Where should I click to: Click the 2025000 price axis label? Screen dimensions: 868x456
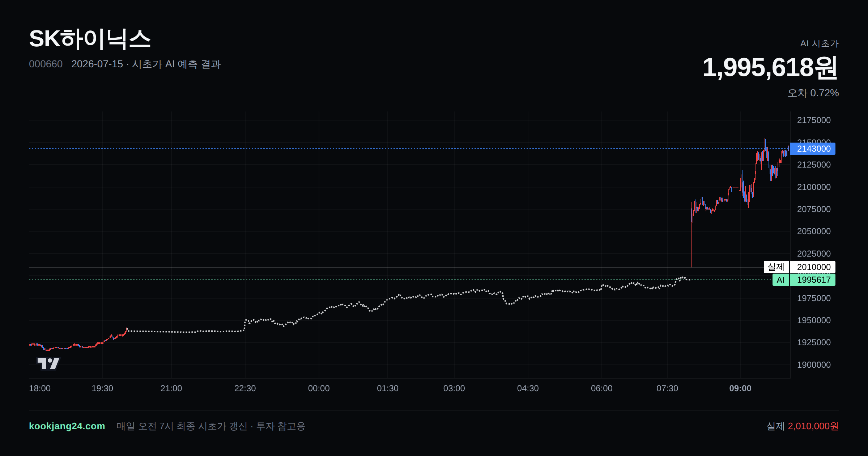(x=814, y=254)
